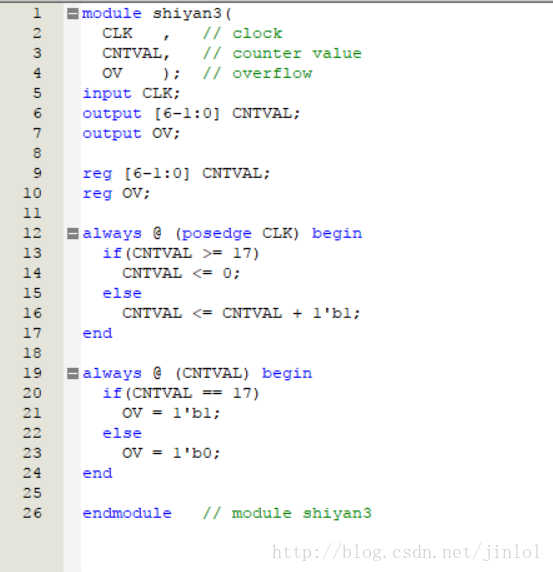Click the '// overflow' comment
This screenshot has height=572, width=553.
coord(258,73)
